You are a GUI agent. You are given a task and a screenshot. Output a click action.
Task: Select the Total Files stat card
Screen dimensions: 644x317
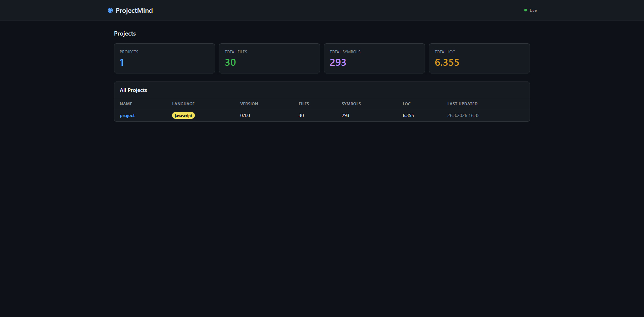pyautogui.click(x=269, y=58)
